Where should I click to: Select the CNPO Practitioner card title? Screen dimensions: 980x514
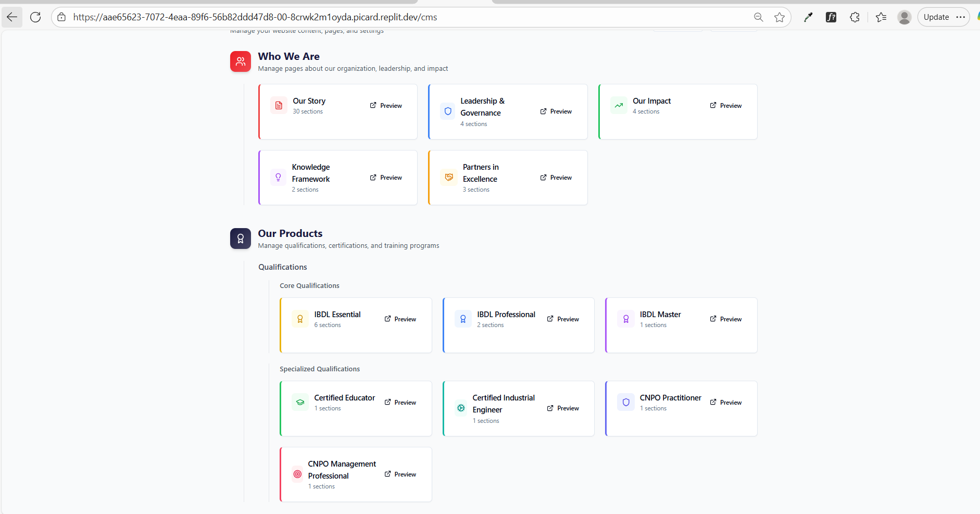[x=670, y=398]
